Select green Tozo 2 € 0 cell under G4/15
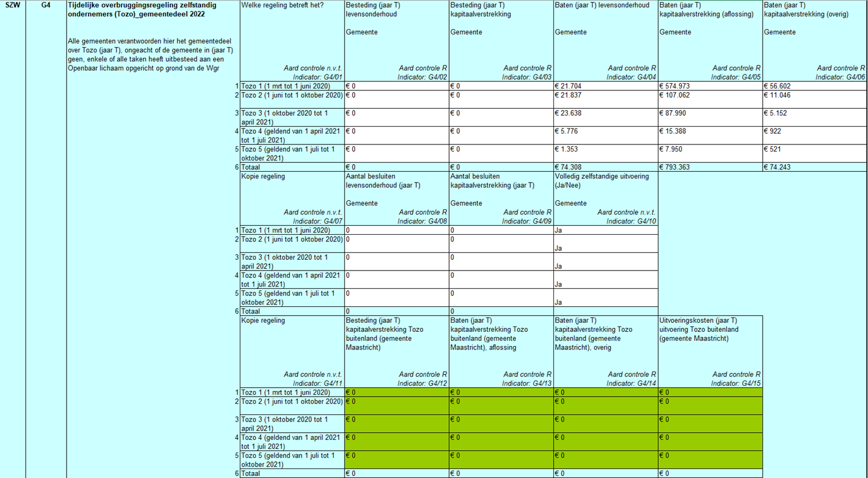868x478 pixels. (710, 405)
